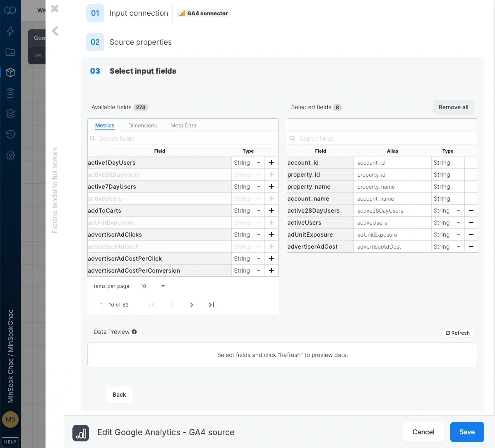Open the Meta Data tab
This screenshot has width=495, height=448.
pos(183,125)
